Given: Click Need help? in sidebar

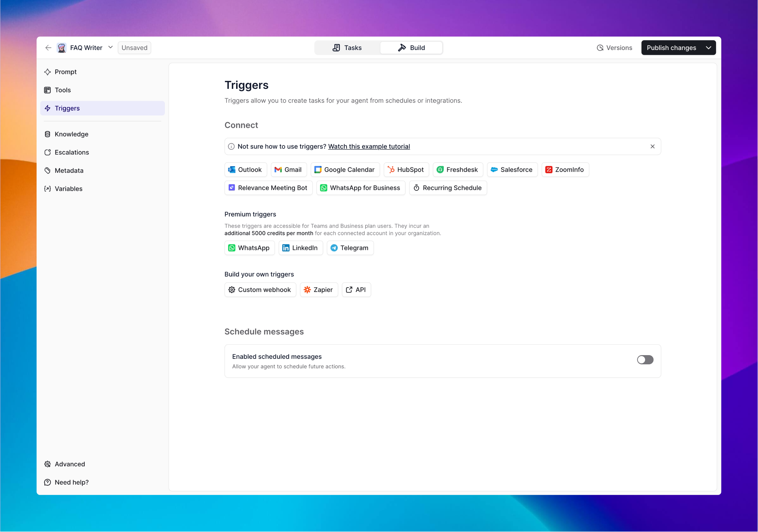Looking at the screenshot, I should [x=102, y=483].
